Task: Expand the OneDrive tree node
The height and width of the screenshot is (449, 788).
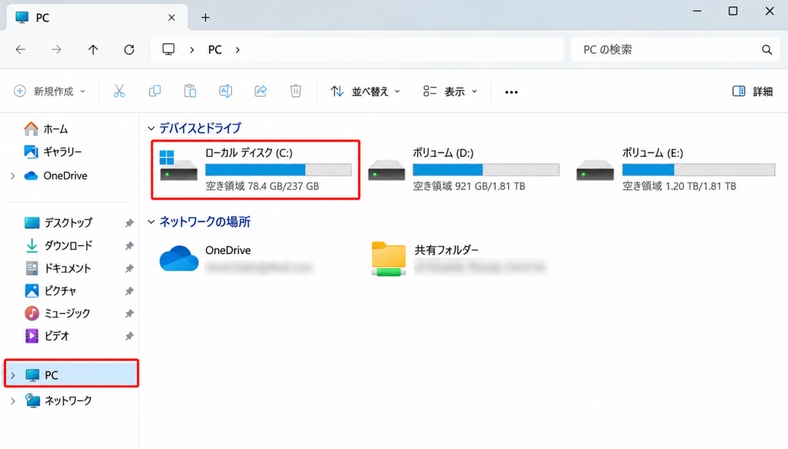Action: [x=13, y=176]
